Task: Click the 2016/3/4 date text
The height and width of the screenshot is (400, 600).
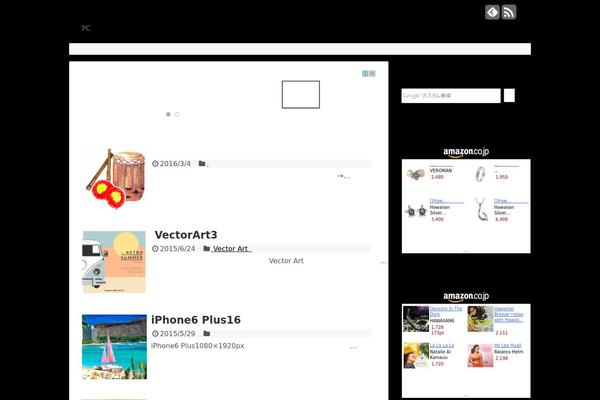Action: [175, 164]
